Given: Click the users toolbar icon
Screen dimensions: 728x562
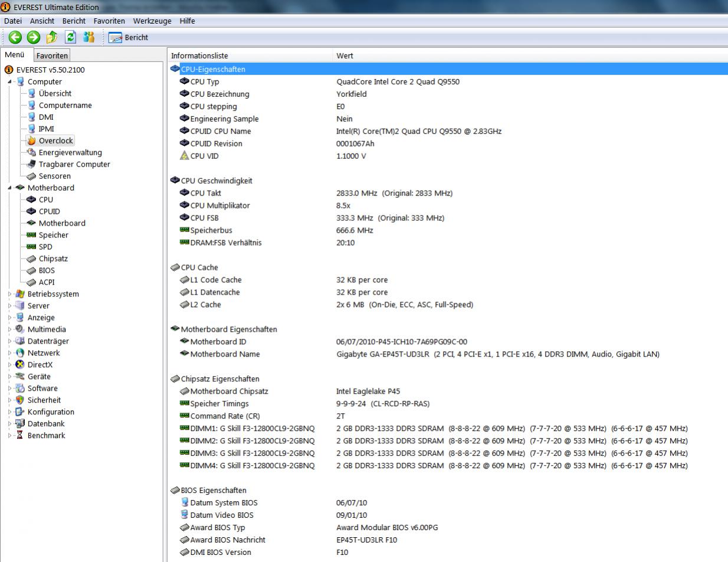Looking at the screenshot, I should (89, 37).
